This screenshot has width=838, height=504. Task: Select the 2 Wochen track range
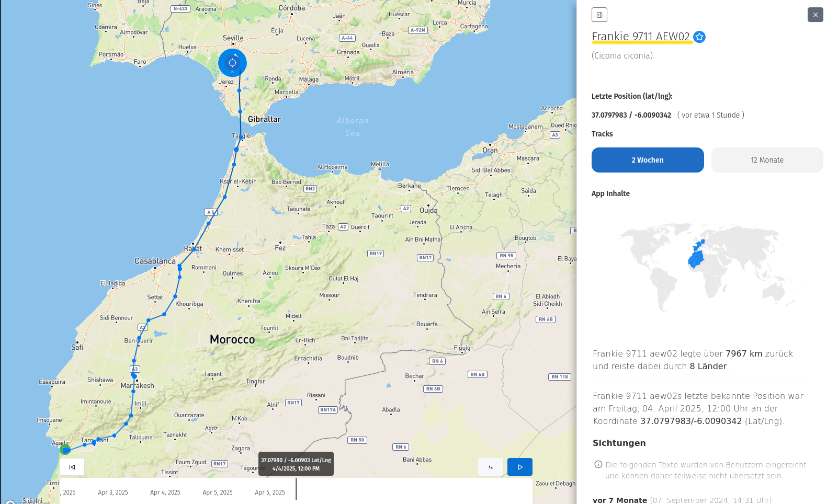pyautogui.click(x=648, y=160)
